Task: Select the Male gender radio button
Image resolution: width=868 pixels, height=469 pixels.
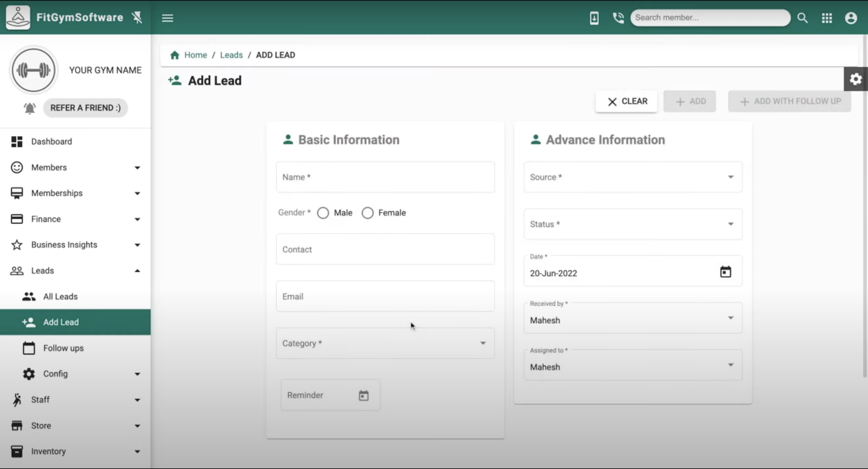Action: pos(323,213)
